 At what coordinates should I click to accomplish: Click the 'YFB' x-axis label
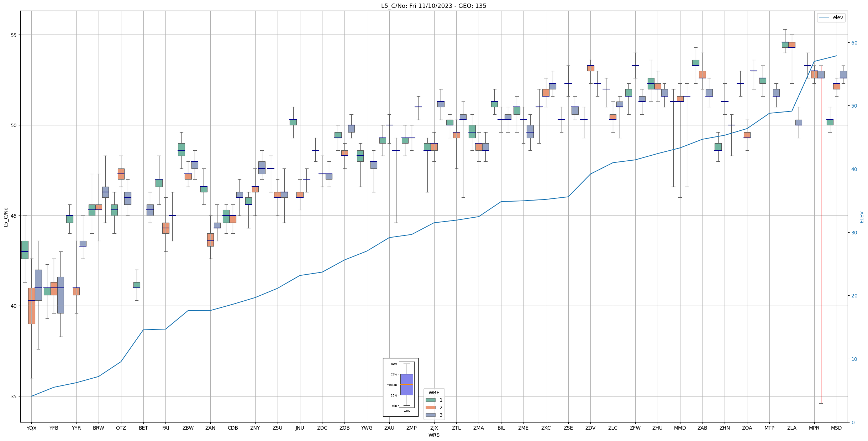point(54,428)
